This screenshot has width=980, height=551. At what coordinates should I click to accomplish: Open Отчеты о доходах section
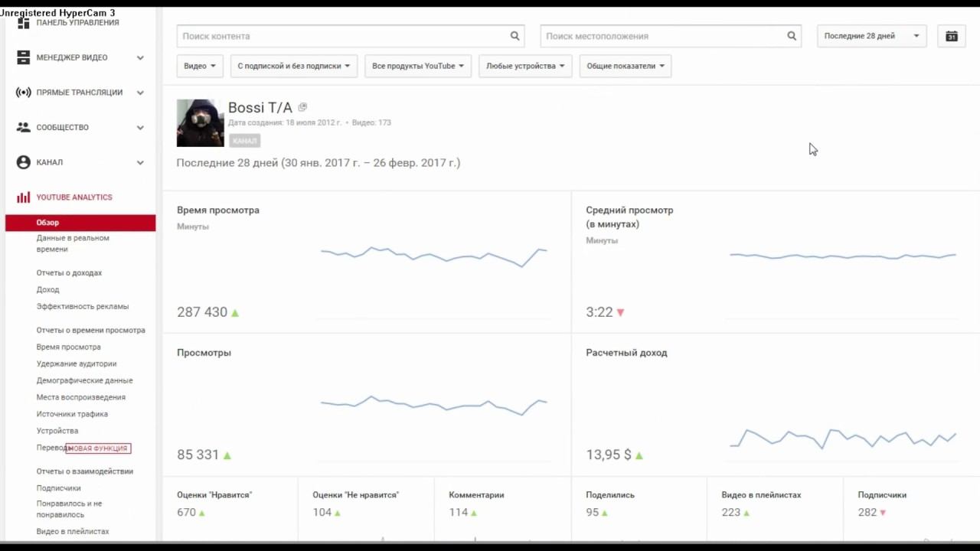coord(69,273)
